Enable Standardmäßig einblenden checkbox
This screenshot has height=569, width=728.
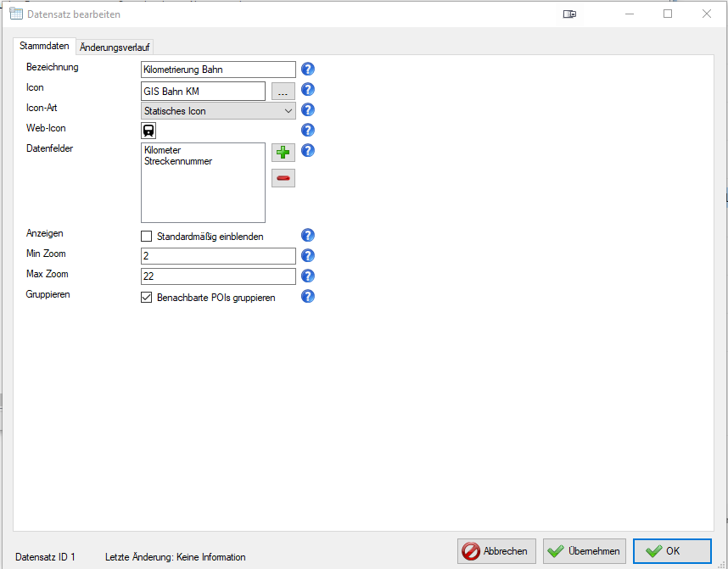pyautogui.click(x=147, y=237)
